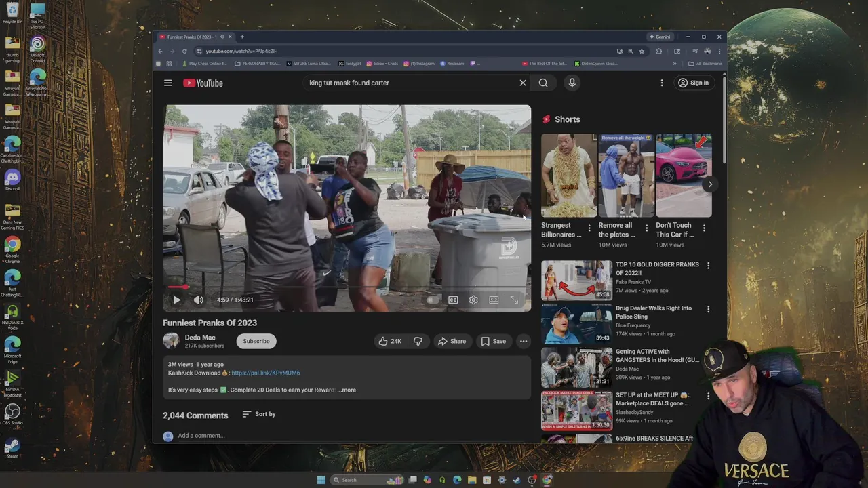
Task: Open comments Sort by dropdown
Action: click(x=258, y=414)
